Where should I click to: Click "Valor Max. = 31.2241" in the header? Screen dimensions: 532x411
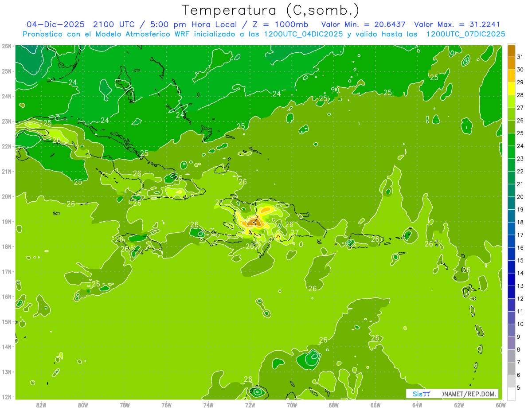[457, 24]
